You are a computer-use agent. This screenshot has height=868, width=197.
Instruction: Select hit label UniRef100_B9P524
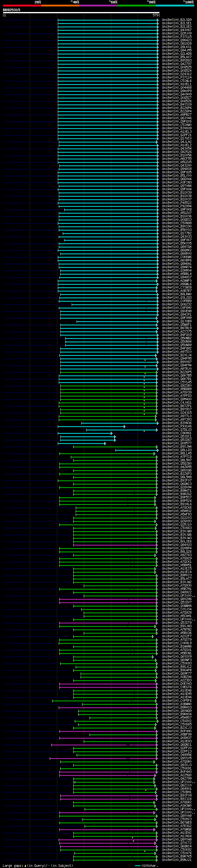pos(177,501)
